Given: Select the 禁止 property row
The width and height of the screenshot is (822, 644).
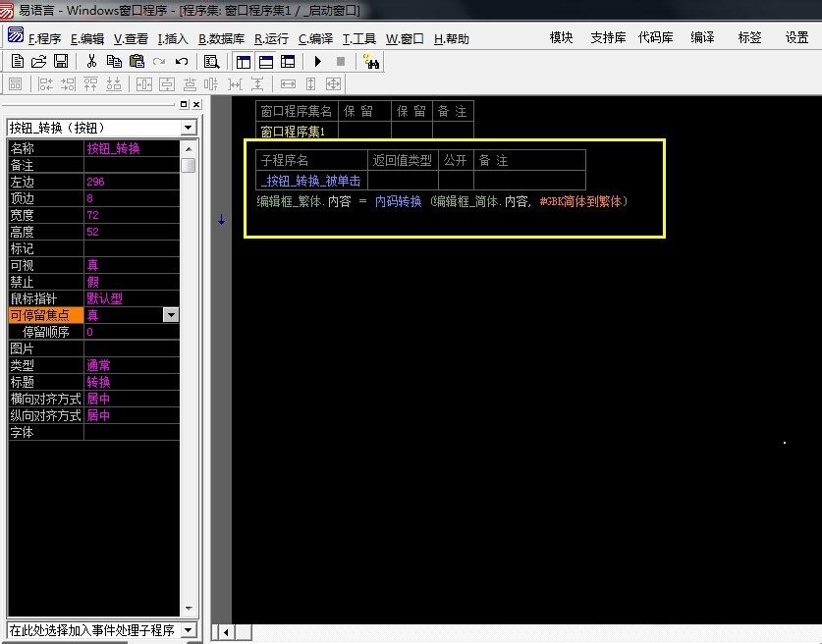Looking at the screenshot, I should click(x=94, y=282).
